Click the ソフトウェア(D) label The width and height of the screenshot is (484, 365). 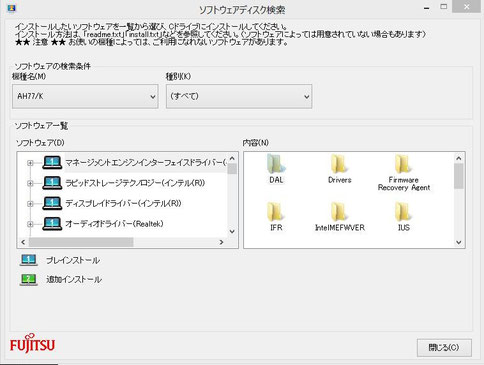coord(40,143)
